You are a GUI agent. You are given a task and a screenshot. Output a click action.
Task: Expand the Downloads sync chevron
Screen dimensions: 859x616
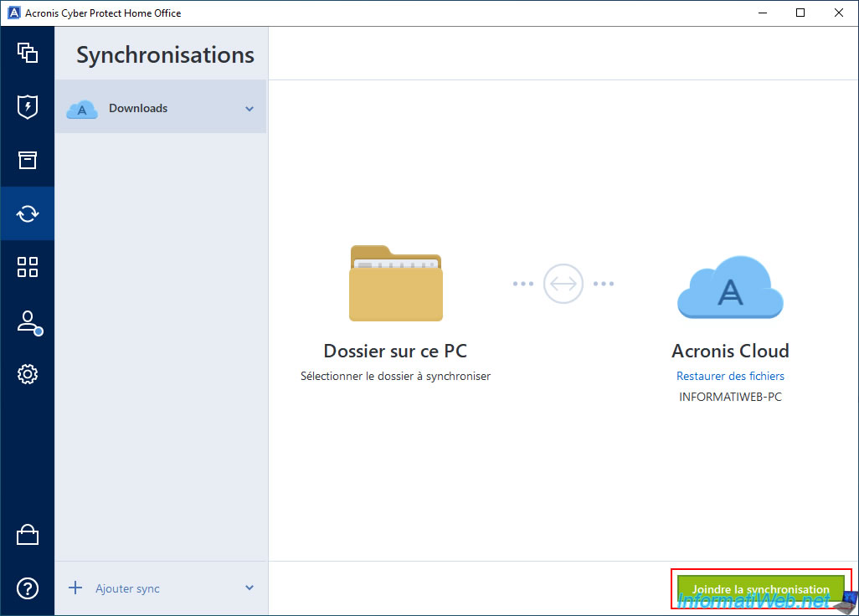[x=249, y=109]
